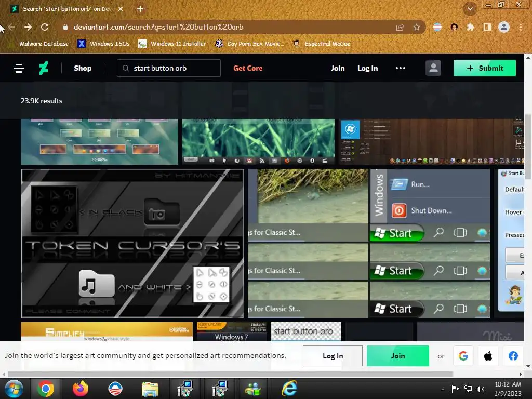Open the Windows 7 huge update thumbnail

click(x=232, y=331)
